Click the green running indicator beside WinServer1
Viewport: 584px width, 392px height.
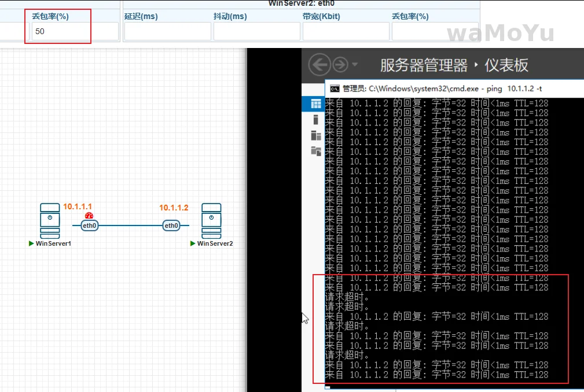click(x=31, y=244)
